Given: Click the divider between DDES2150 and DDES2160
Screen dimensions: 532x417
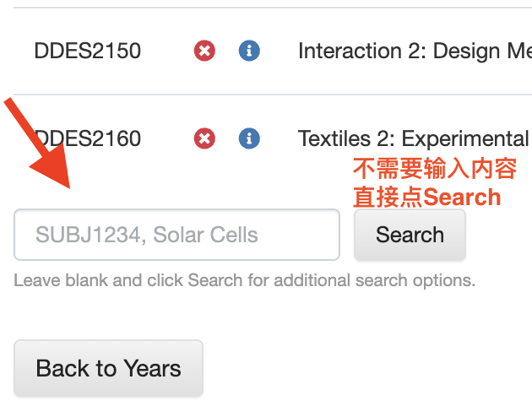Looking at the screenshot, I should click(x=273, y=95).
